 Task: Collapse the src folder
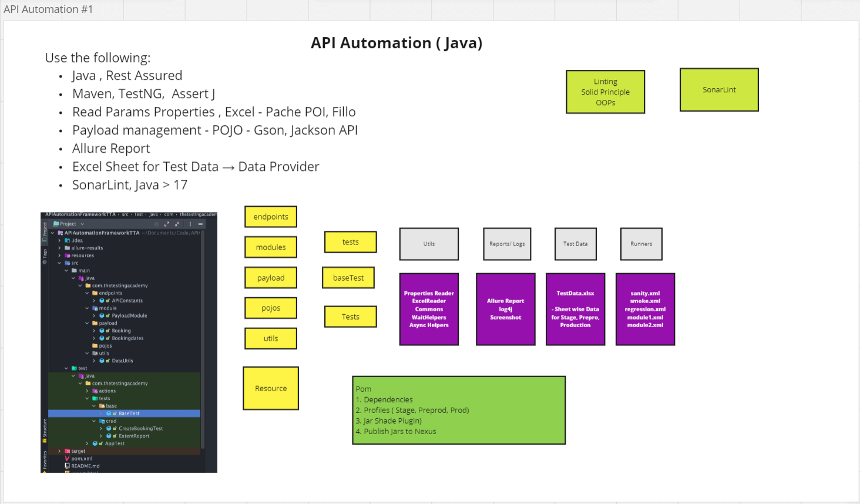(x=59, y=263)
